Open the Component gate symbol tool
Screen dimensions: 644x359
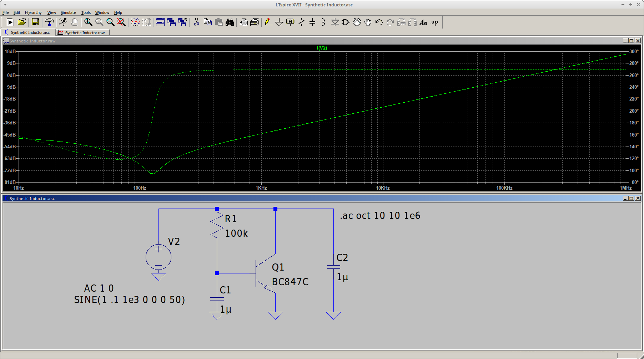346,22
